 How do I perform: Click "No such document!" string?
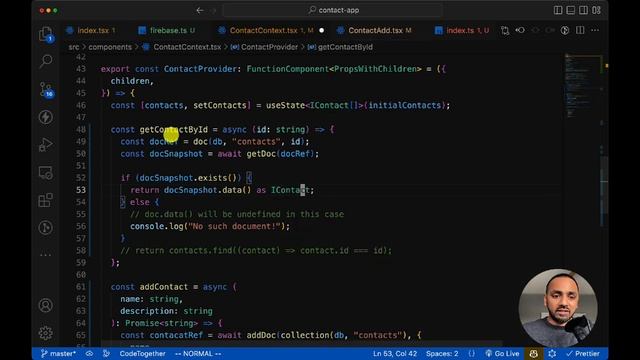click(x=234, y=226)
